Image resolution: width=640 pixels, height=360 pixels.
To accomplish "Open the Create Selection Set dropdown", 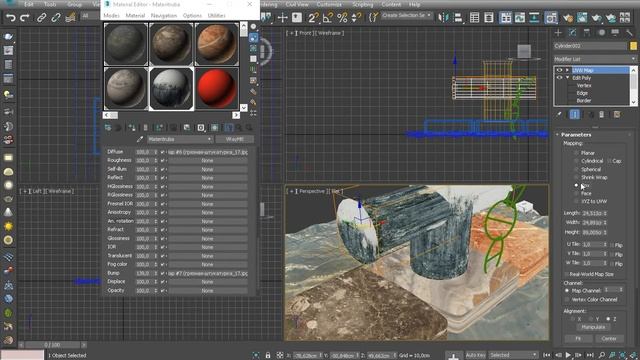I will pos(407,16).
